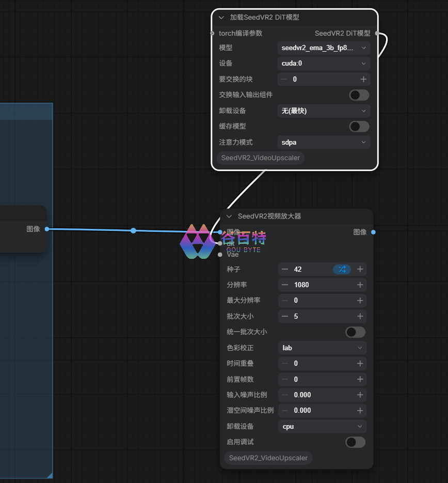Open the 无(最快) 卸载设备 dropdown
This screenshot has height=483, width=448.
324,111
